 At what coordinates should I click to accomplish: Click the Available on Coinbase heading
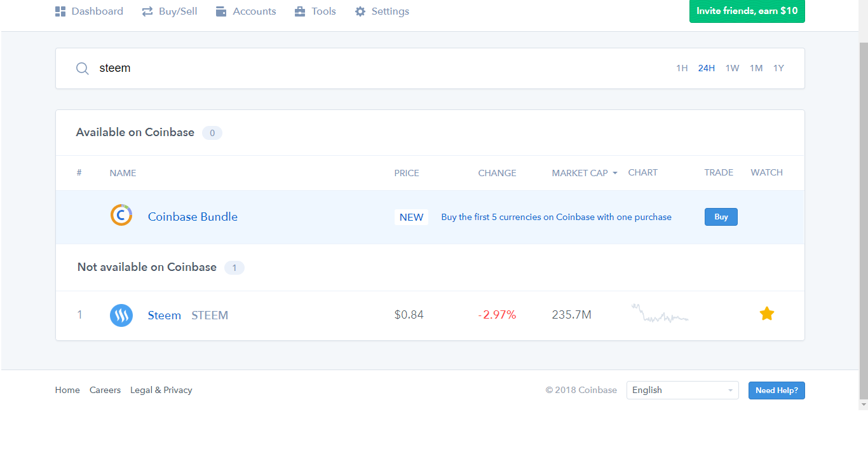pyautogui.click(x=135, y=132)
